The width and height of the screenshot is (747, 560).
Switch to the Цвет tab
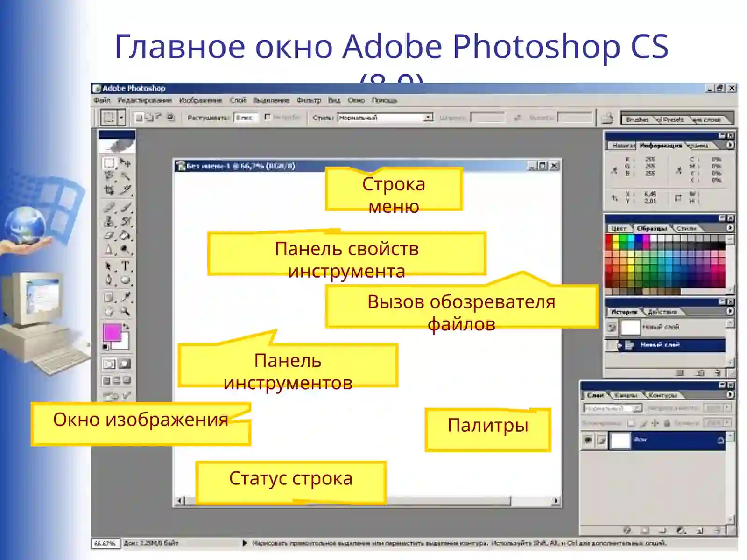coord(619,228)
